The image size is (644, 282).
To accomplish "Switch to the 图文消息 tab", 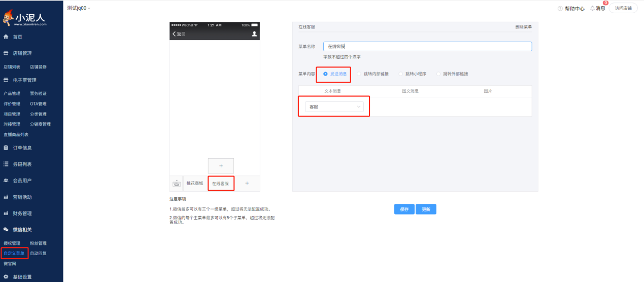I will [x=410, y=91].
